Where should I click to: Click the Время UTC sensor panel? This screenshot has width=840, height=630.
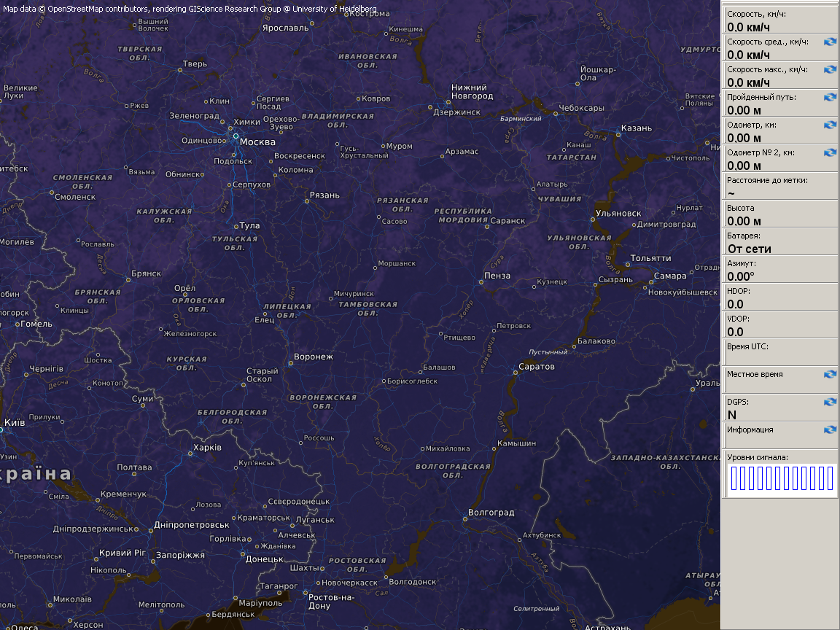point(779,352)
